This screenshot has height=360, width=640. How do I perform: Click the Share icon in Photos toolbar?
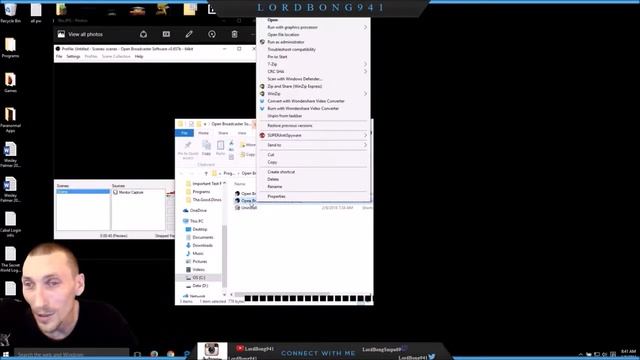(x=143, y=34)
